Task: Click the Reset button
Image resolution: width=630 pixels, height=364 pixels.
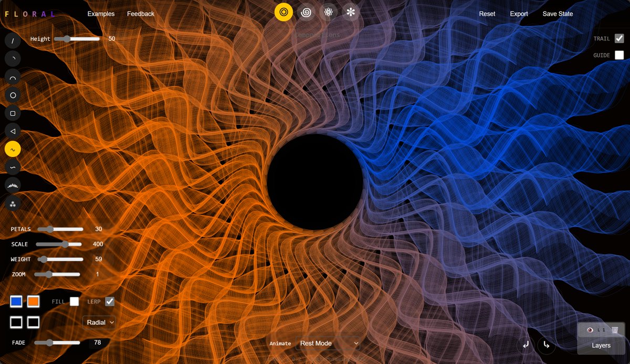Action: (x=487, y=14)
